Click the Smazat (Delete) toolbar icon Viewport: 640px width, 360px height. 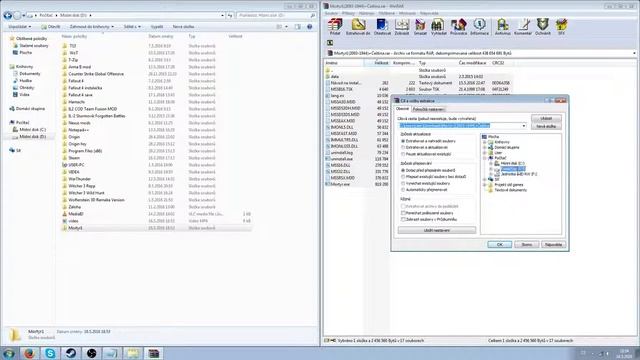(x=420, y=27)
